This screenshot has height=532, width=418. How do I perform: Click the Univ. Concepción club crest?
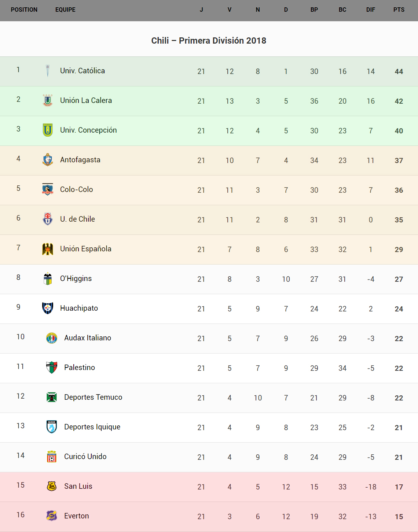pos(48,130)
